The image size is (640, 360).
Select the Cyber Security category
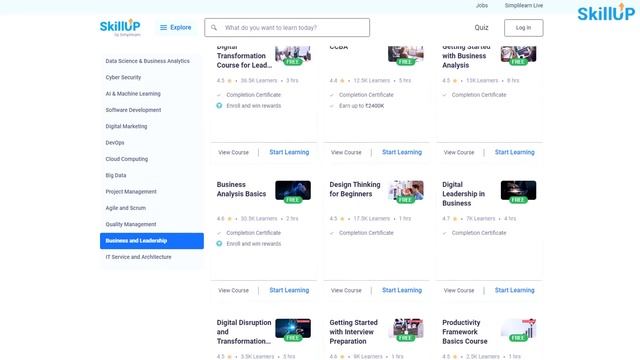123,77
